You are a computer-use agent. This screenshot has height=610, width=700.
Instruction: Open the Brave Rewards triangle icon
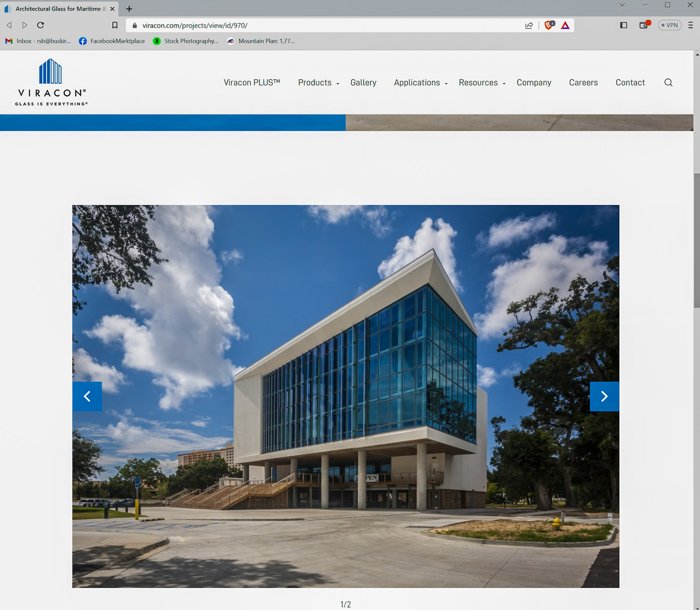pyautogui.click(x=565, y=25)
